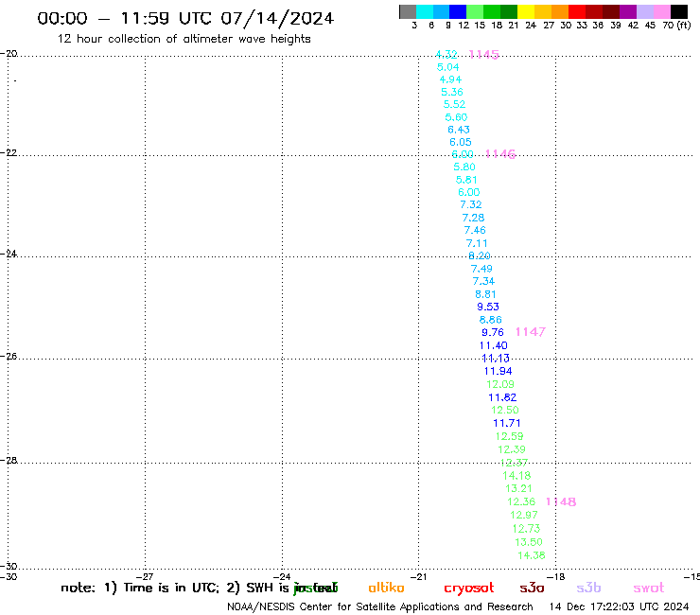This screenshot has width=700, height=615.
Task: Click the pink '1146' time marker
Action: [x=500, y=154]
